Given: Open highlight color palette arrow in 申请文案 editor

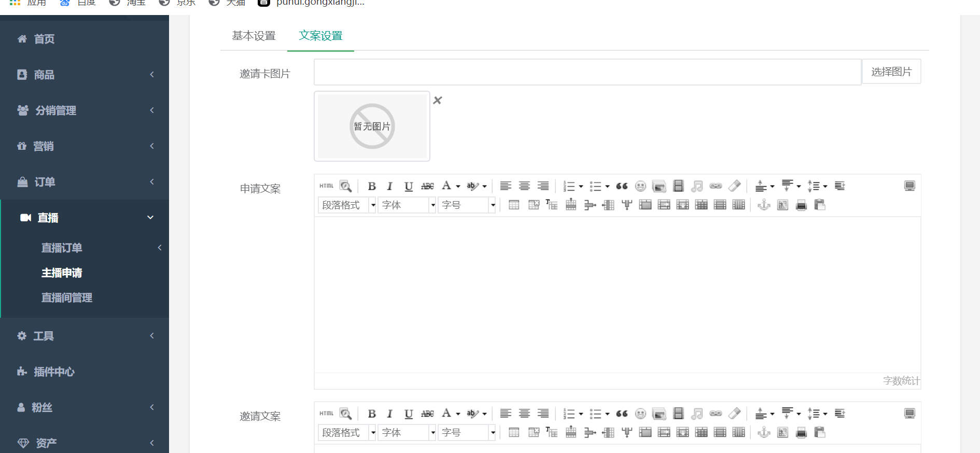Looking at the screenshot, I should pos(484,187).
